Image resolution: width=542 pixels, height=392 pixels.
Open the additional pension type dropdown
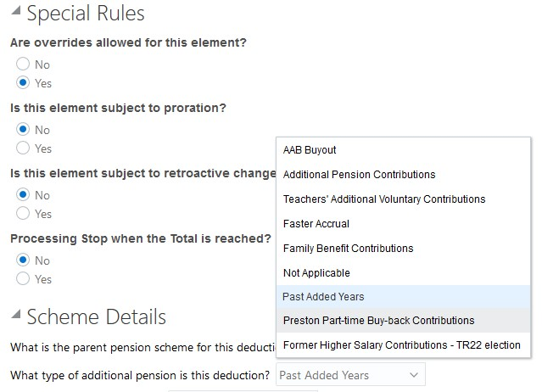(x=350, y=375)
